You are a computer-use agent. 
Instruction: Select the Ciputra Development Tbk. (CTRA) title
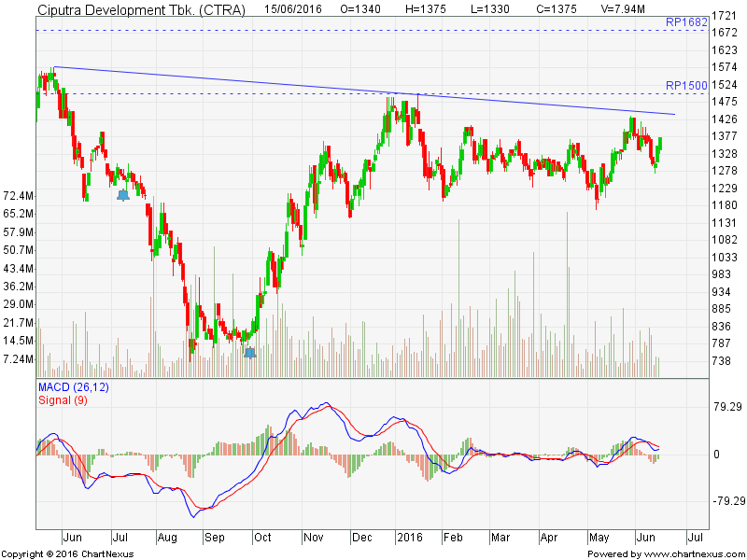[142, 9]
